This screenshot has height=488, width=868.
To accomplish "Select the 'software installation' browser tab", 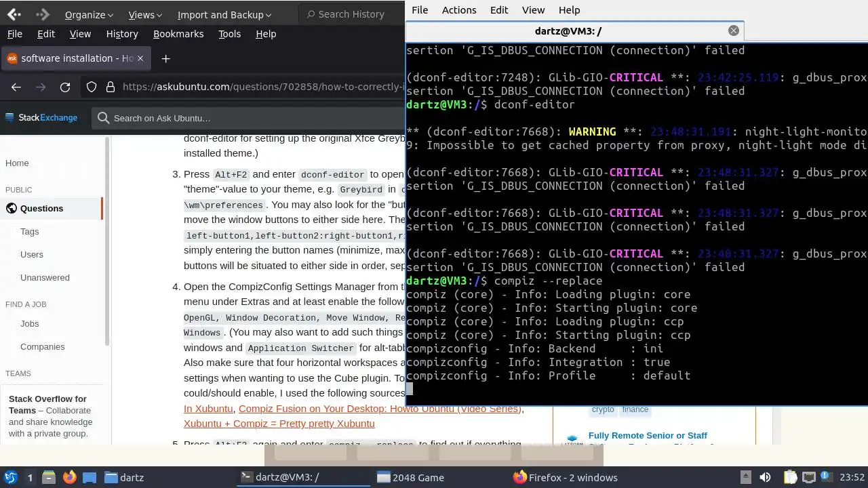I will pos(75,58).
